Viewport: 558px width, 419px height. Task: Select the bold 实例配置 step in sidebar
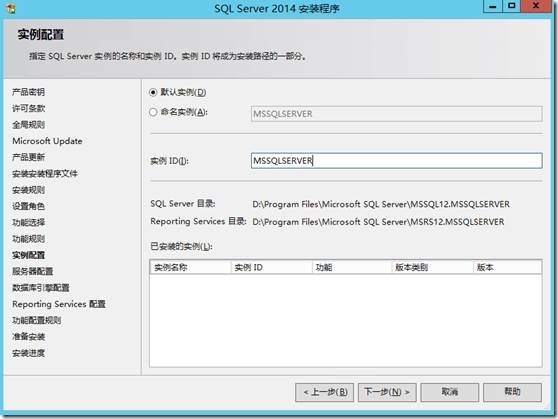28,255
